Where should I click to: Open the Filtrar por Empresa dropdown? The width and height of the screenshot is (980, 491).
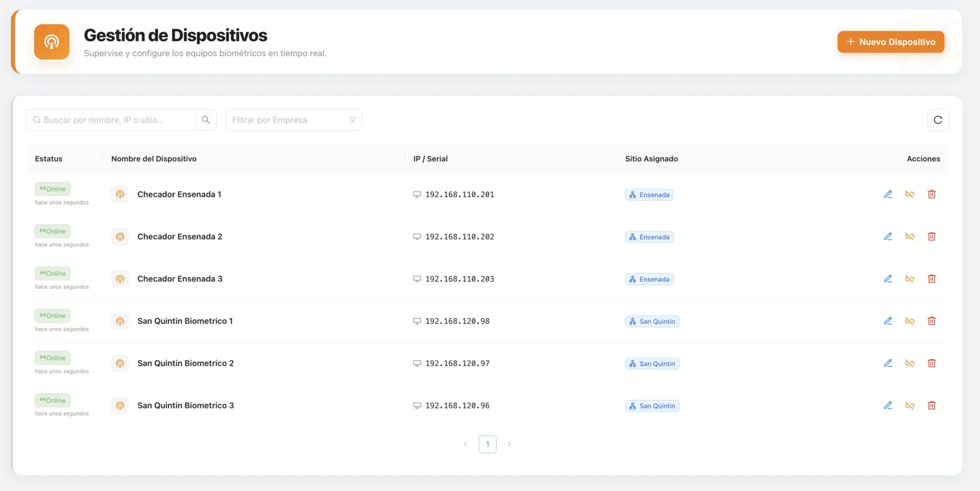pos(293,120)
